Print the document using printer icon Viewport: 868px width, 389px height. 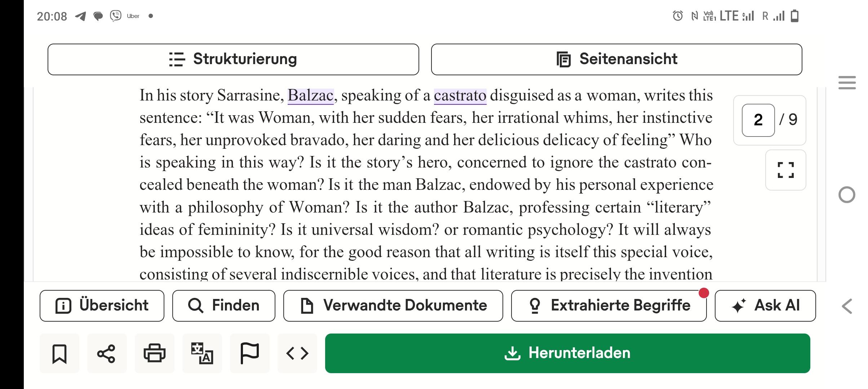(x=155, y=353)
